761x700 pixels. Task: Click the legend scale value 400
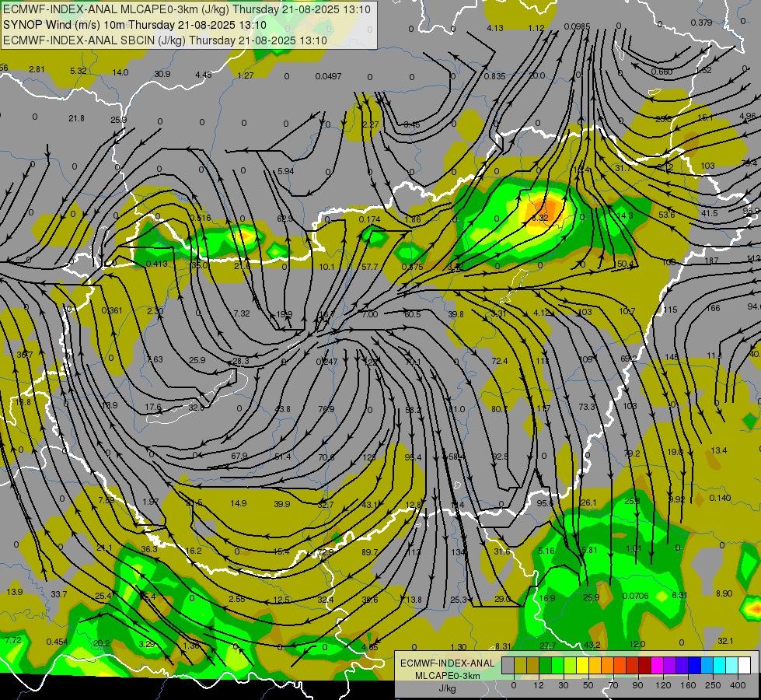pyautogui.click(x=738, y=685)
